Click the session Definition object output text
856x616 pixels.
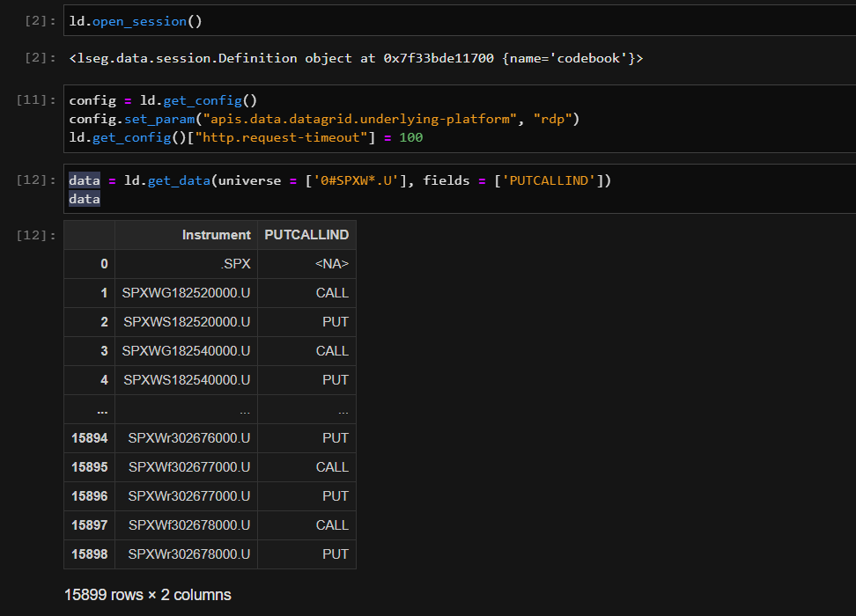(x=356, y=58)
